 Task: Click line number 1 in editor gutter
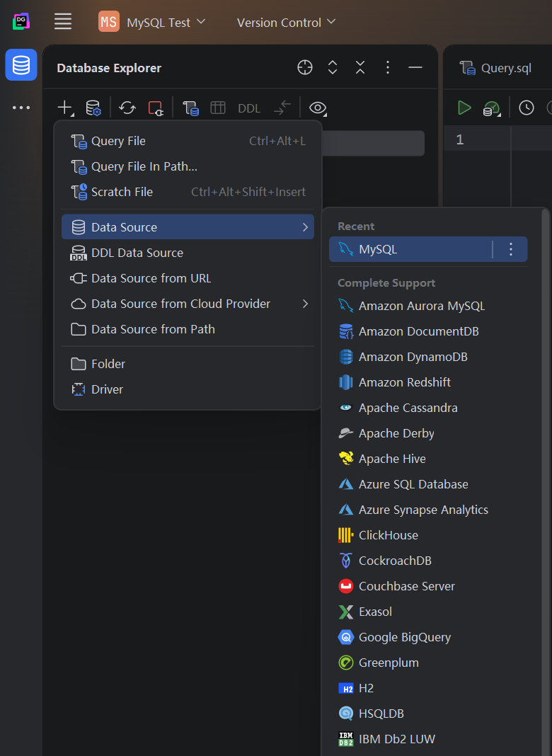(460, 140)
